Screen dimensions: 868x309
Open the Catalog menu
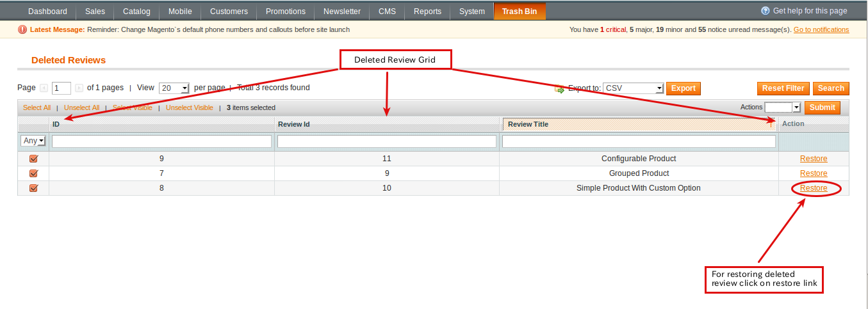136,12
